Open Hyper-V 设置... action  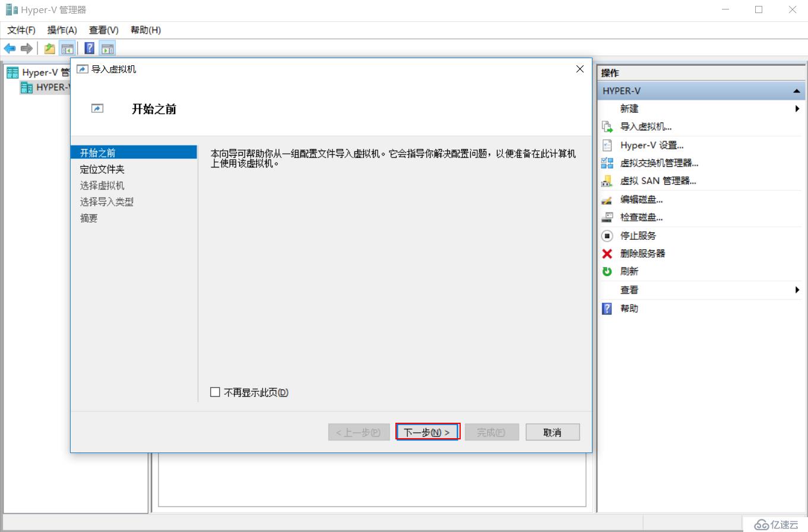(652, 145)
